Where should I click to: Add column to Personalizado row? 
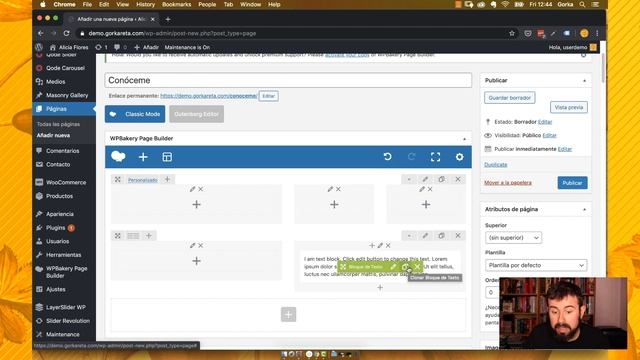pyautogui.click(x=167, y=179)
